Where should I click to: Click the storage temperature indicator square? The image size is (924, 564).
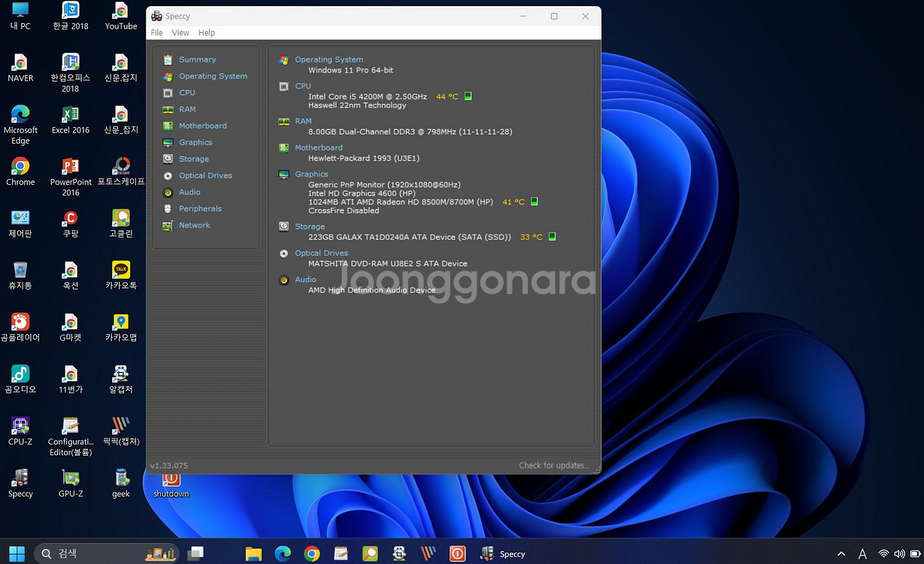(x=552, y=237)
